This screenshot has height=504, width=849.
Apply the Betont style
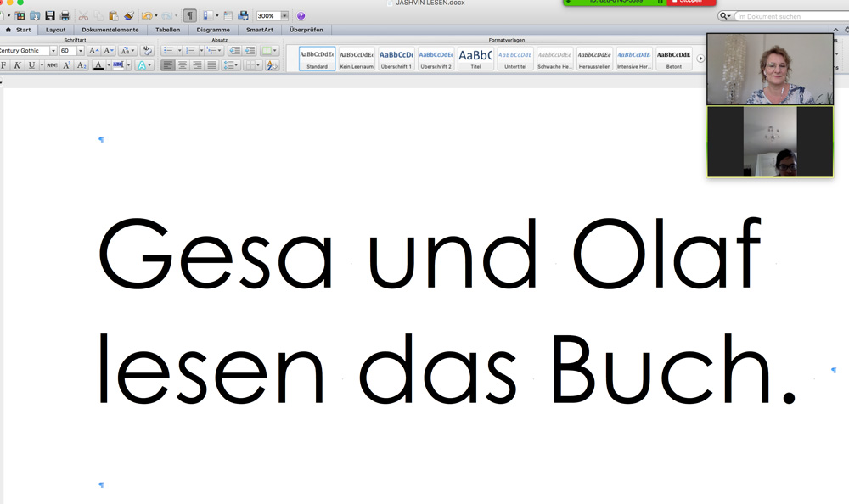tap(673, 59)
